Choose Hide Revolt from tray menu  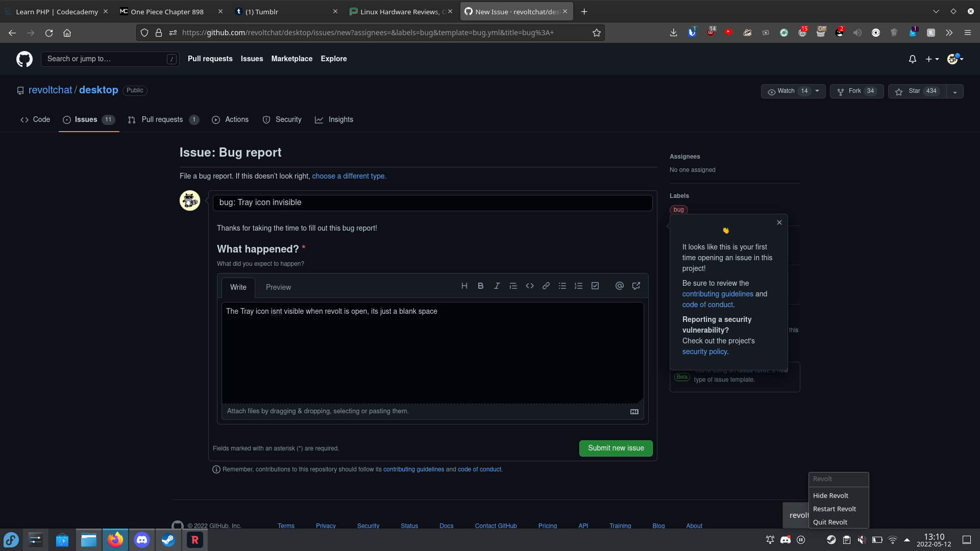pyautogui.click(x=839, y=495)
